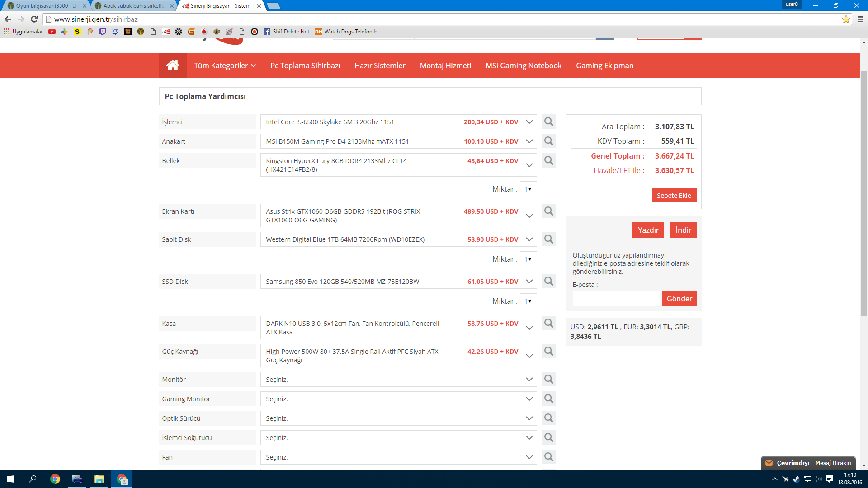Switch to the Oyun bilgisayarı(3500 TL) tab
This screenshot has width=868, height=488.
[45, 6]
